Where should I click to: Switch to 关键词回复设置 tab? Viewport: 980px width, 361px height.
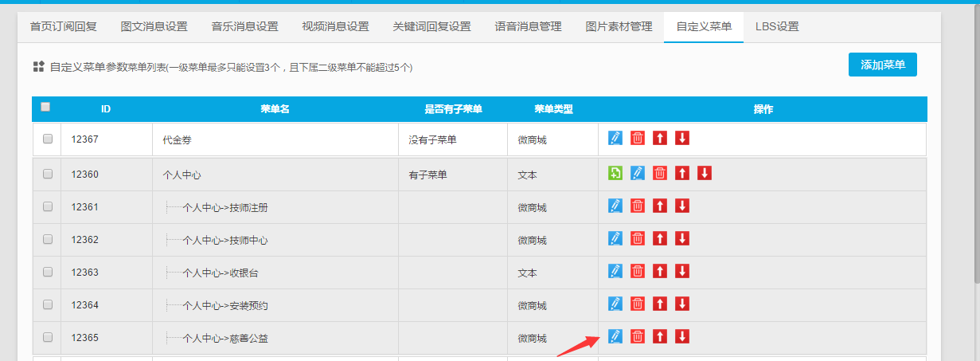click(431, 26)
